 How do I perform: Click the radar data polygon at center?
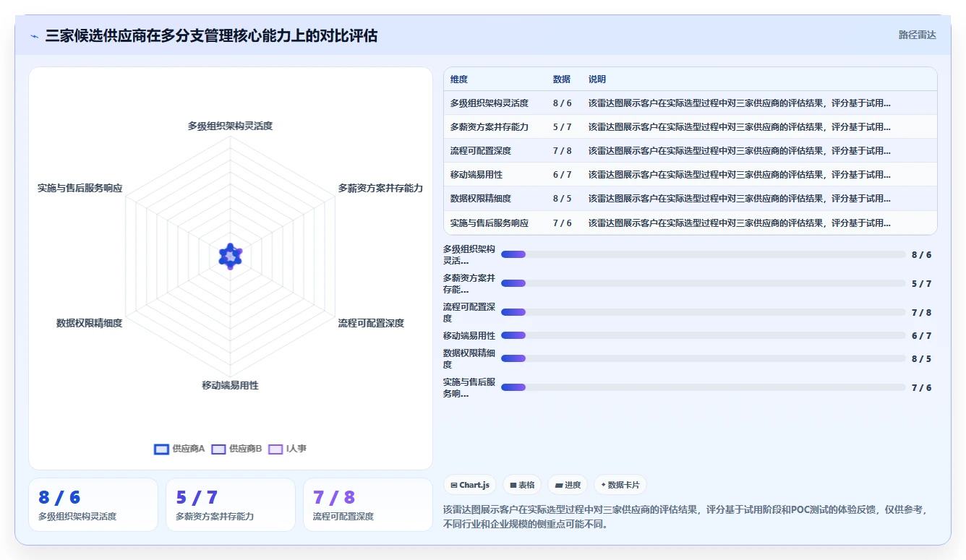(x=230, y=256)
